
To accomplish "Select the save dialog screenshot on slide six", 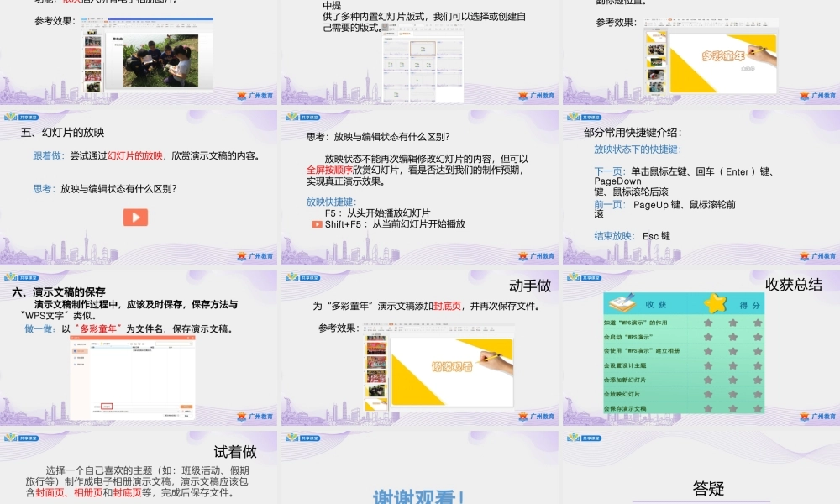I will [132, 377].
